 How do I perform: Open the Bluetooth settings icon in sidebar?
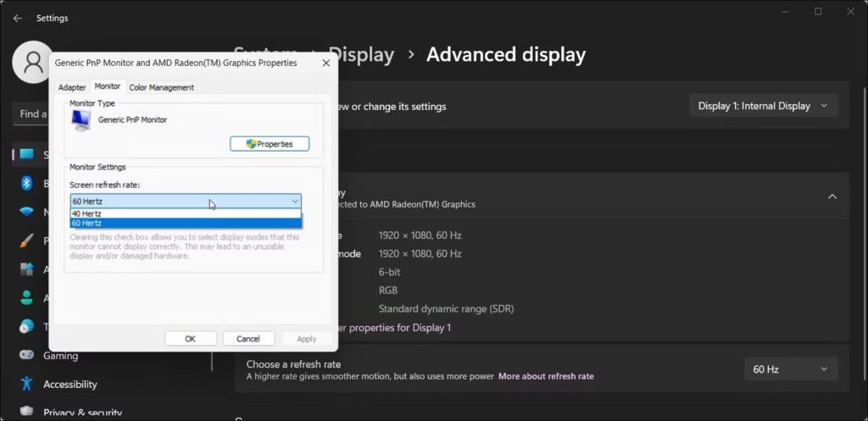26,183
